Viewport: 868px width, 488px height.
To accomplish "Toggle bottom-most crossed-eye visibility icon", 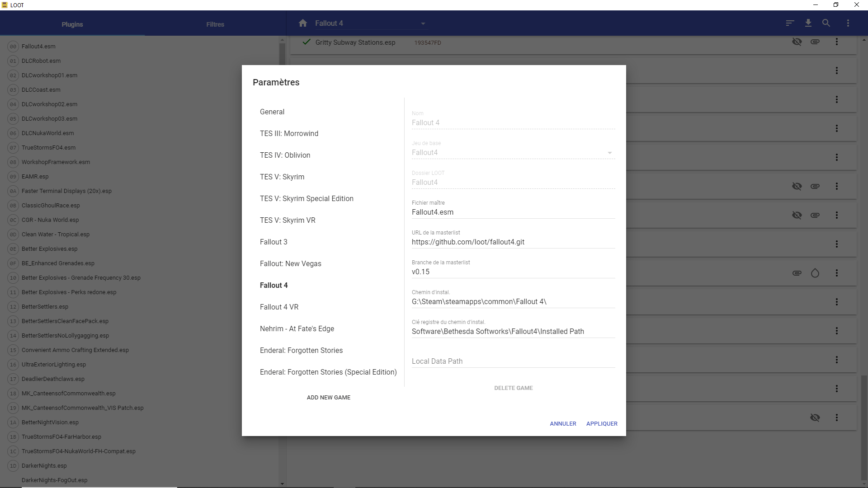I will (815, 418).
